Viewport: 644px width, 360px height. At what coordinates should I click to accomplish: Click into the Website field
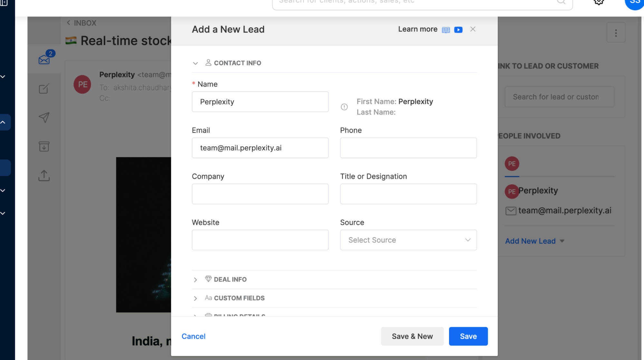pyautogui.click(x=260, y=240)
